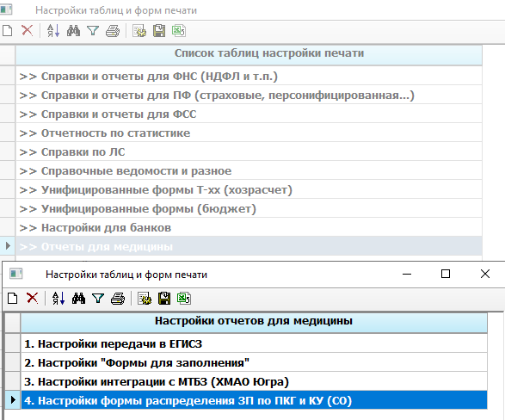505x420 pixels.
Task: Select row ">> Справки и отчеты для ФНС (НДФЛ и т.п.)"
Action: point(249,76)
